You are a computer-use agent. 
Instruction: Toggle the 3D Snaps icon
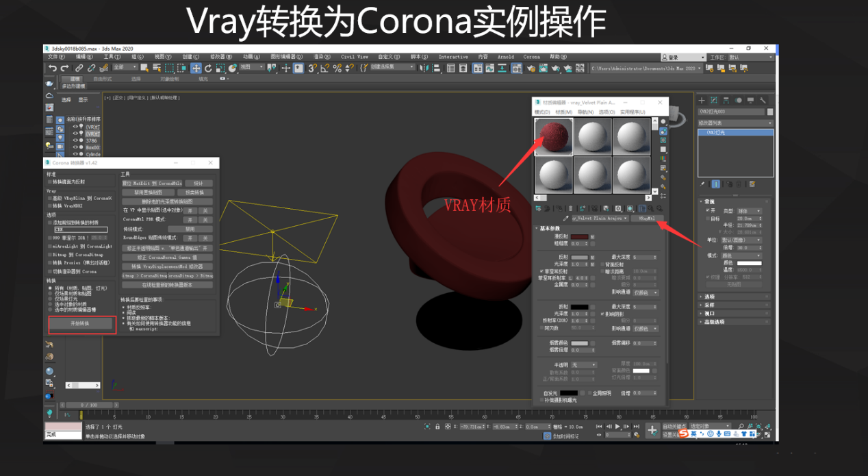tap(312, 68)
